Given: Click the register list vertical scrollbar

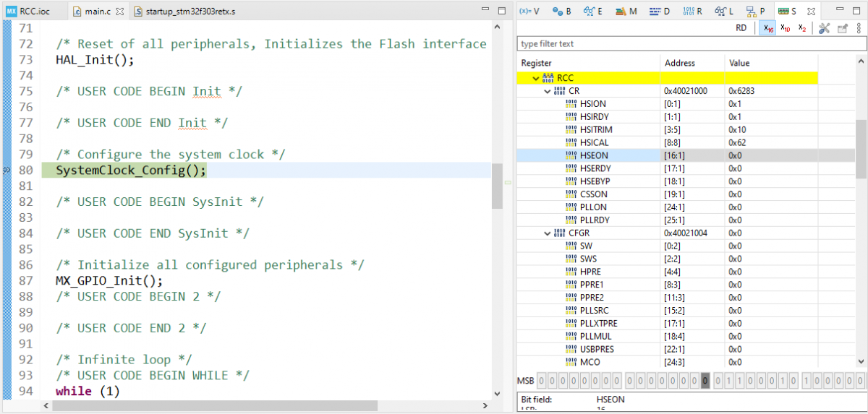Looking at the screenshot, I should [860, 148].
